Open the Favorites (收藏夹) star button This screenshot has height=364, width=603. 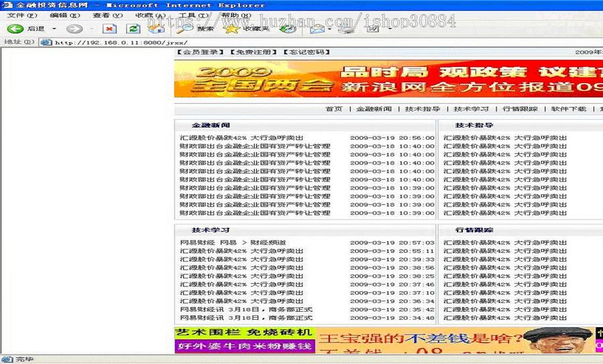tap(246, 29)
